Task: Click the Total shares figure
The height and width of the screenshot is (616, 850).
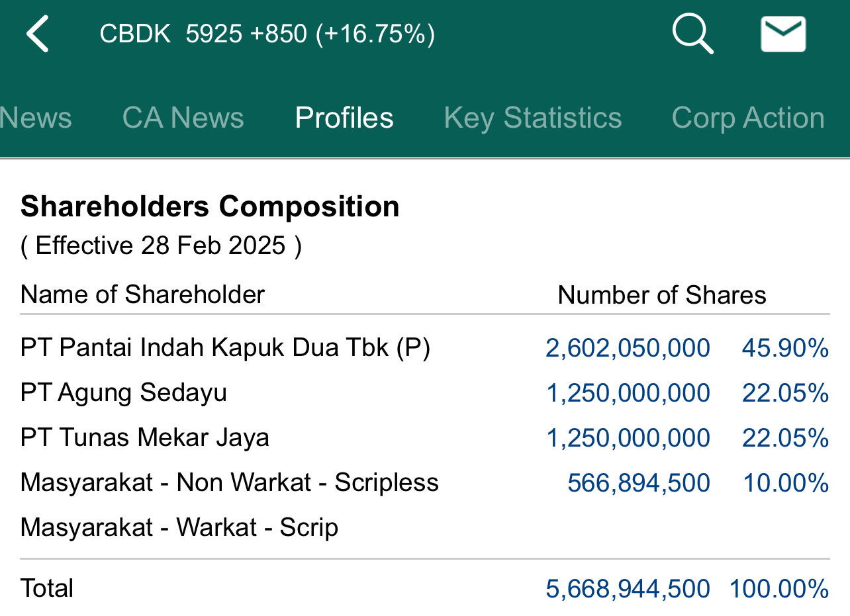Action: (x=628, y=588)
